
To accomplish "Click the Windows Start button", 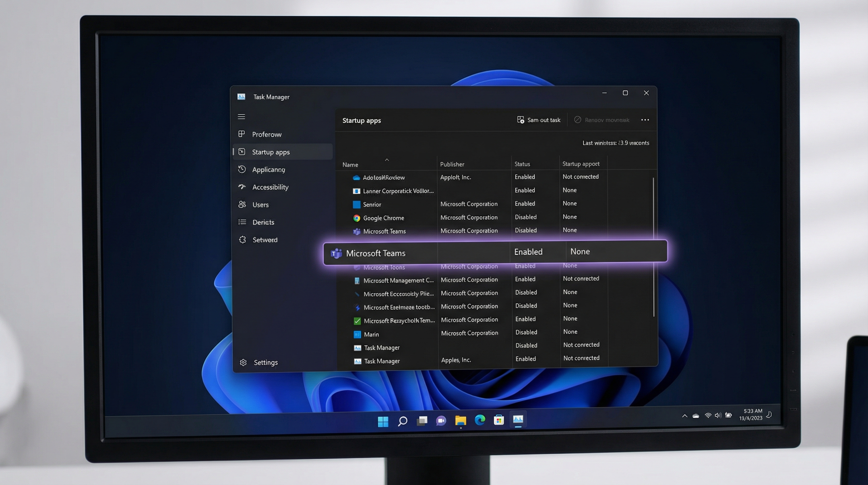I will pos(383,421).
